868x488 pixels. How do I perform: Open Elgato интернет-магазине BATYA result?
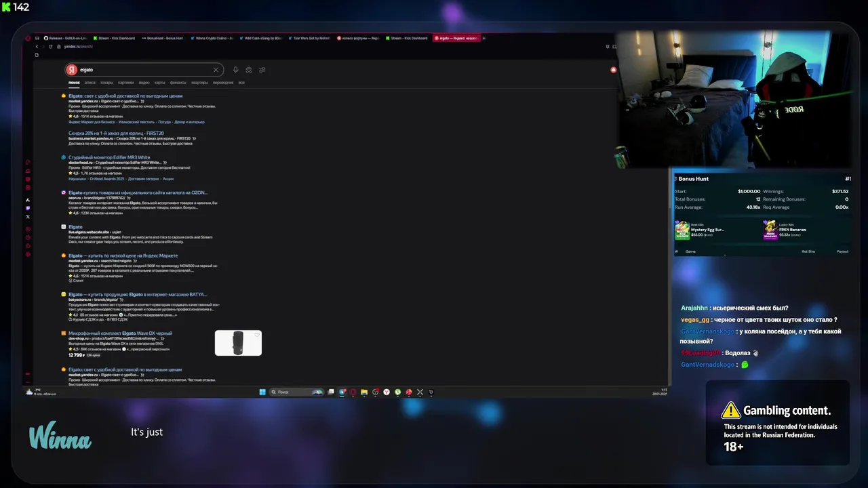tap(138, 295)
